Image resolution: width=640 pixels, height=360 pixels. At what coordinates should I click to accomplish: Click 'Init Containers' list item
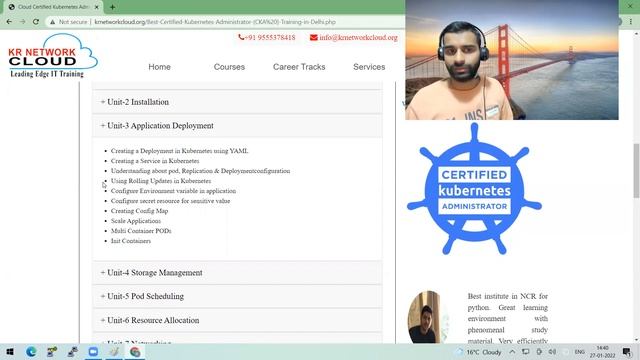[131, 241]
